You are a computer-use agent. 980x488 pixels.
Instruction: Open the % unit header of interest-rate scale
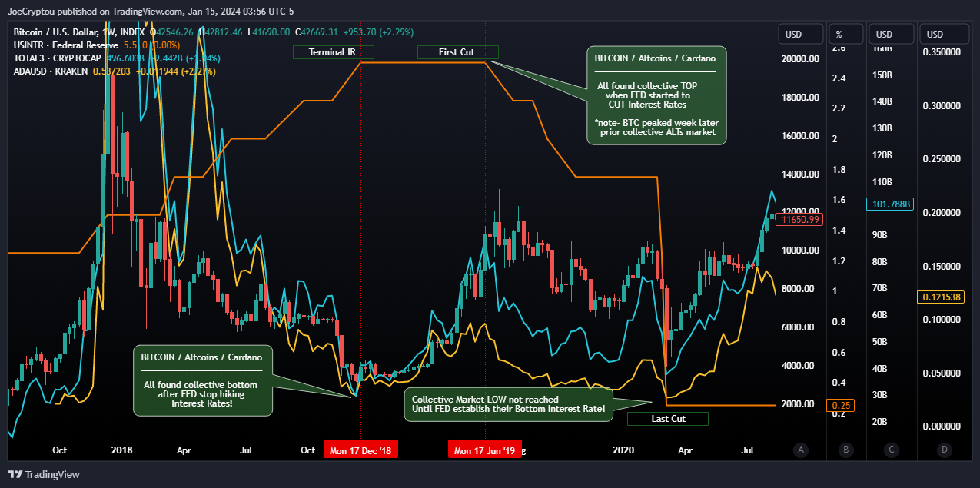point(845,34)
